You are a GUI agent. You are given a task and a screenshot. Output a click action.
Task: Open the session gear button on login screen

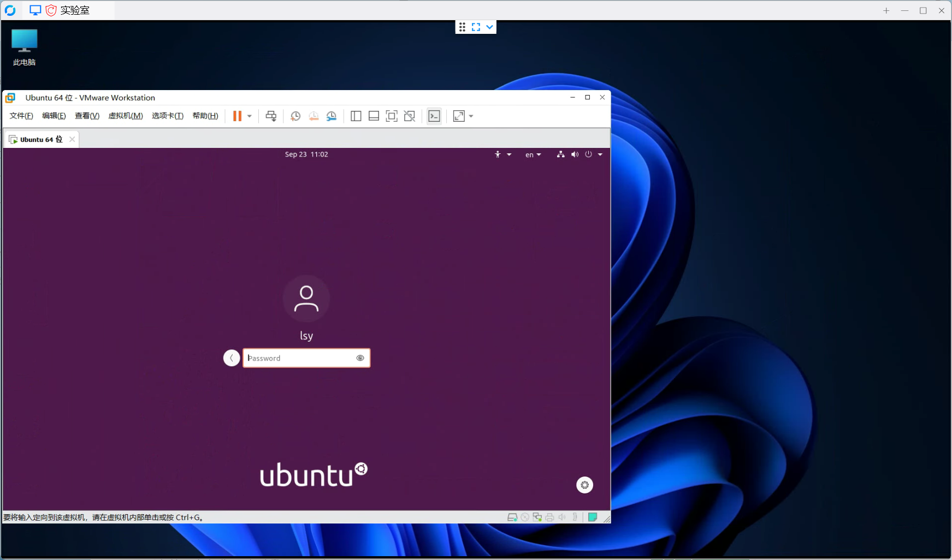pos(584,485)
